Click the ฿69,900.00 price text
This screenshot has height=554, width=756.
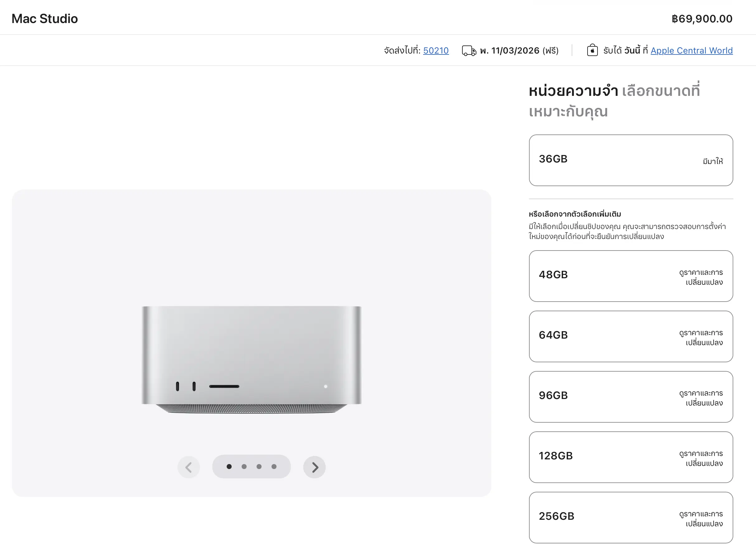[x=702, y=19]
